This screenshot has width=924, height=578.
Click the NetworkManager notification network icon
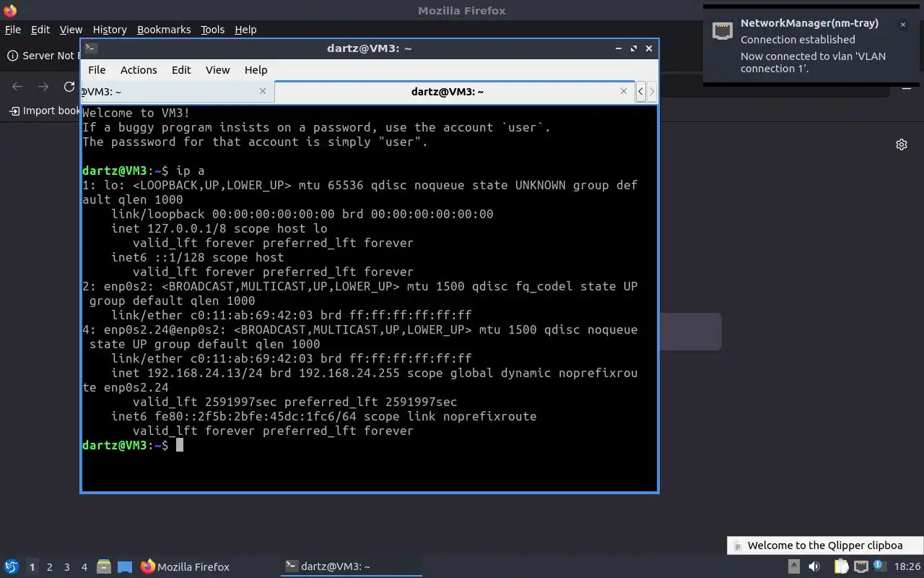[723, 30]
